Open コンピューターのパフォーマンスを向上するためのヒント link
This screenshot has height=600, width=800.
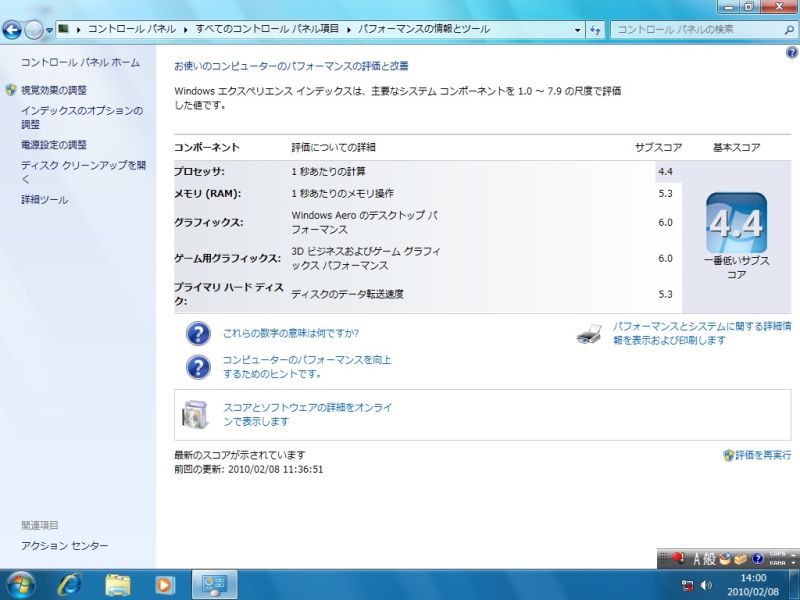coord(307,367)
